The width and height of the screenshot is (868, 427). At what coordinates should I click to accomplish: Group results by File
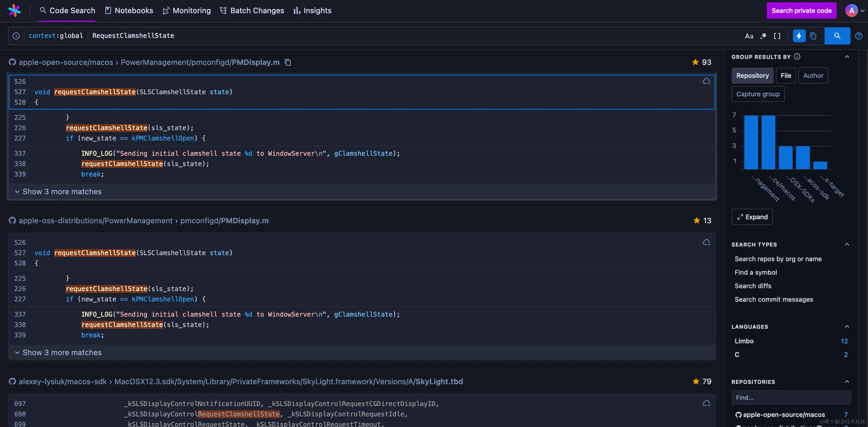coord(785,76)
